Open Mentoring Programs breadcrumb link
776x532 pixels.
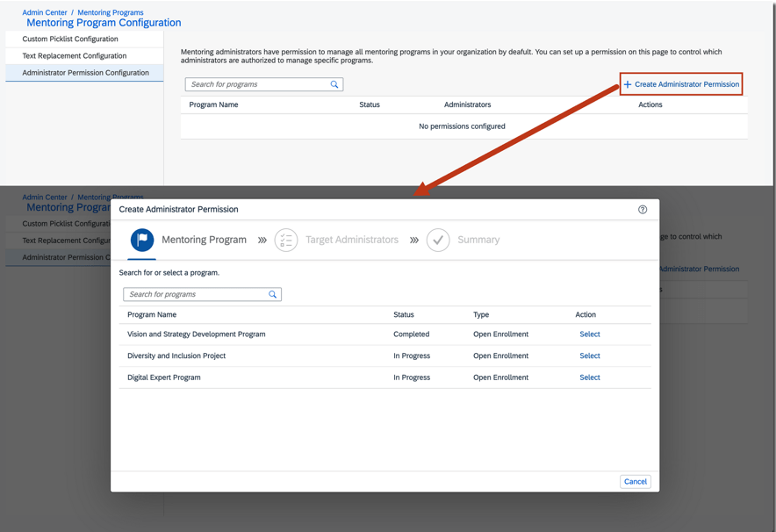pos(111,12)
